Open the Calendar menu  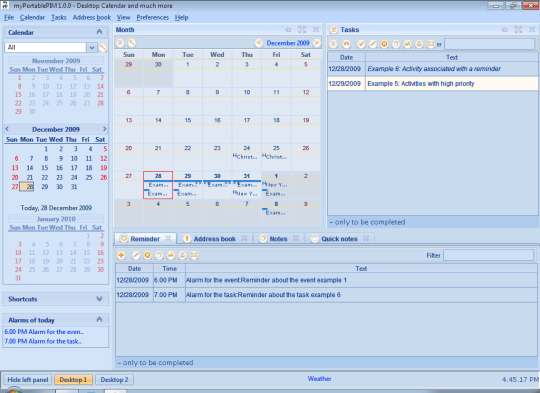pyautogui.click(x=32, y=17)
